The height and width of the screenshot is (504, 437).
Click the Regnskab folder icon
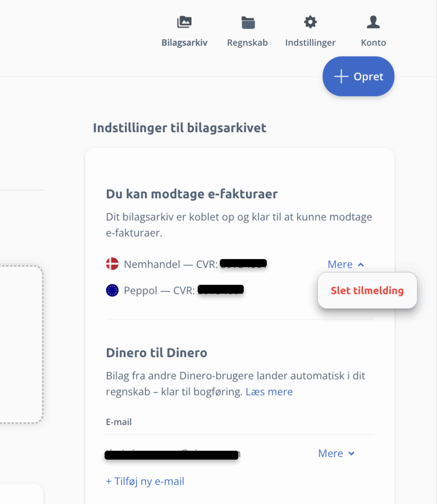(x=248, y=22)
